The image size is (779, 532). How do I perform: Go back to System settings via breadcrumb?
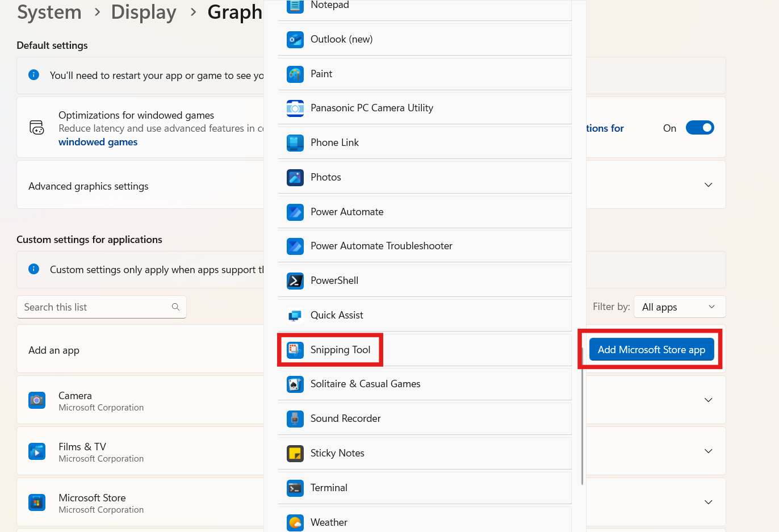coord(49,12)
